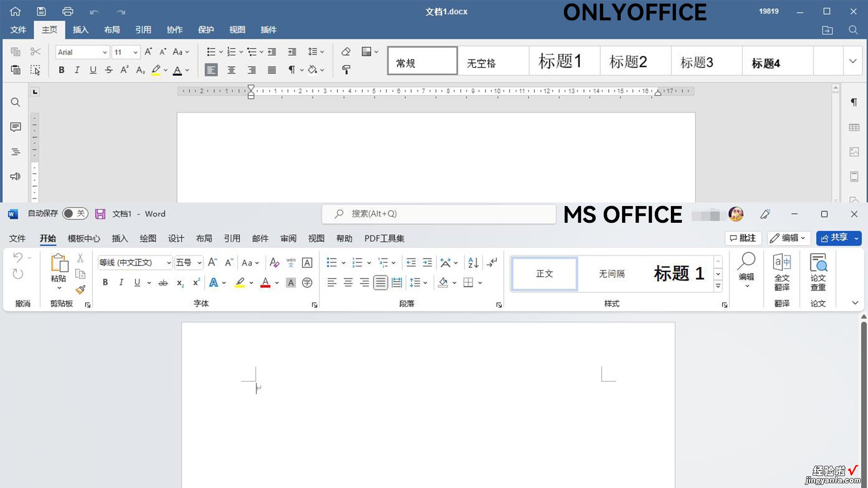Screen dimensions: 868x488
Task: Click the Word clear formatting icon
Action: (x=274, y=263)
